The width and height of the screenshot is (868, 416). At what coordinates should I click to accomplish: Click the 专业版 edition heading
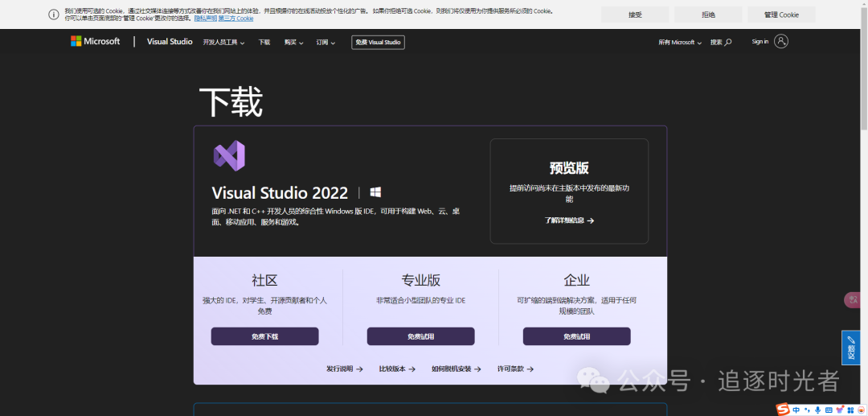point(420,280)
